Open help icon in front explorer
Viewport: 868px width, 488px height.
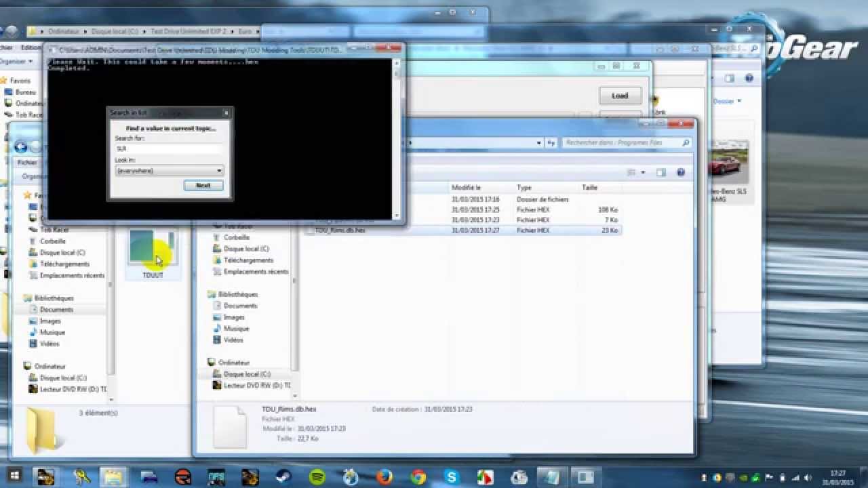tap(680, 173)
